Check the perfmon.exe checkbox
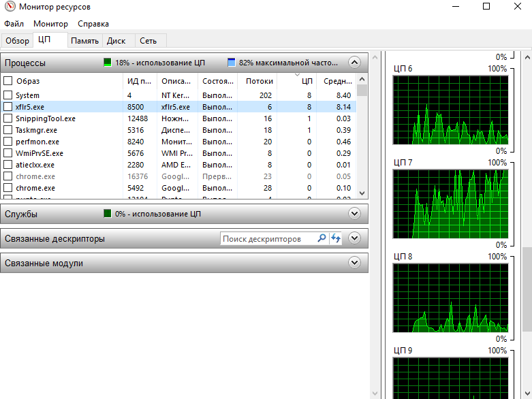Viewport: 532px width, 399px height. 7,142
